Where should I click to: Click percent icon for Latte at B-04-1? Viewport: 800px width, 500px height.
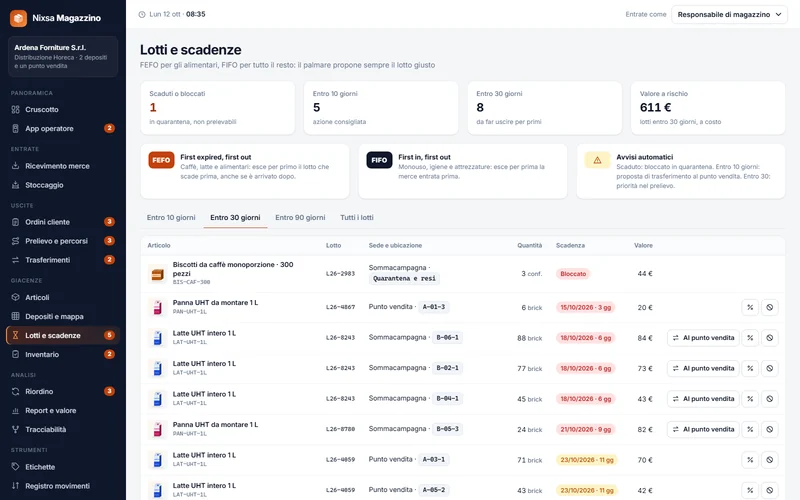point(750,399)
